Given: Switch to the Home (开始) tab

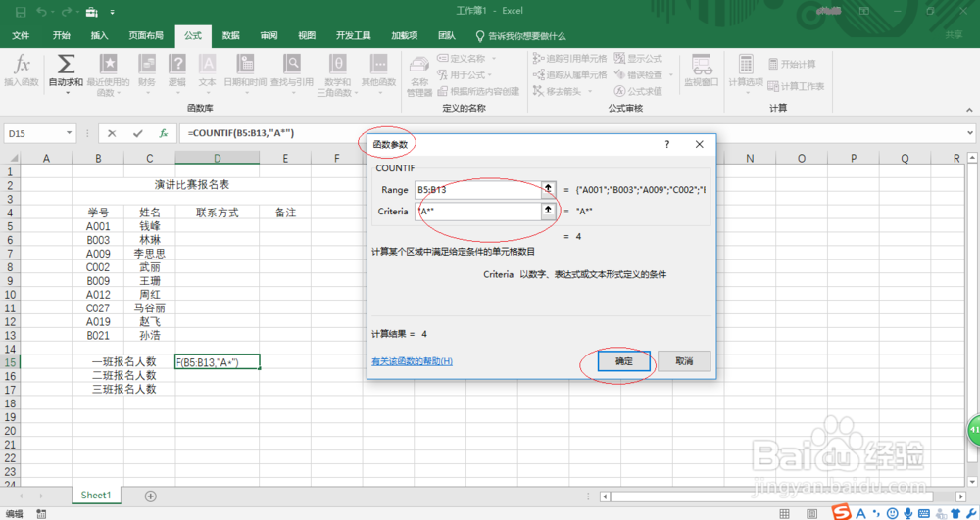Looking at the screenshot, I should coord(61,35).
